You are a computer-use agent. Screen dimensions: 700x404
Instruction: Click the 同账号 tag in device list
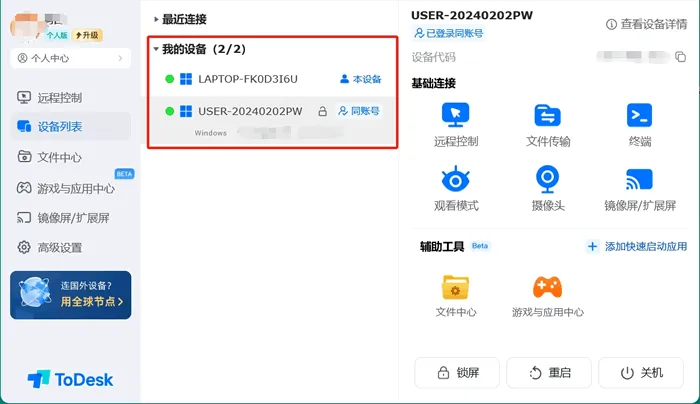tap(359, 111)
